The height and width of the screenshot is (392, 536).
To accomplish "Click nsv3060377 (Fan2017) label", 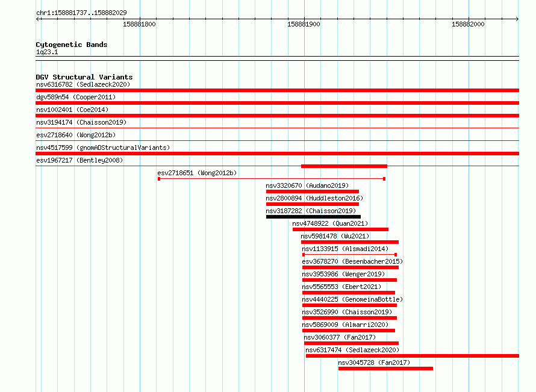I will click(x=340, y=337).
